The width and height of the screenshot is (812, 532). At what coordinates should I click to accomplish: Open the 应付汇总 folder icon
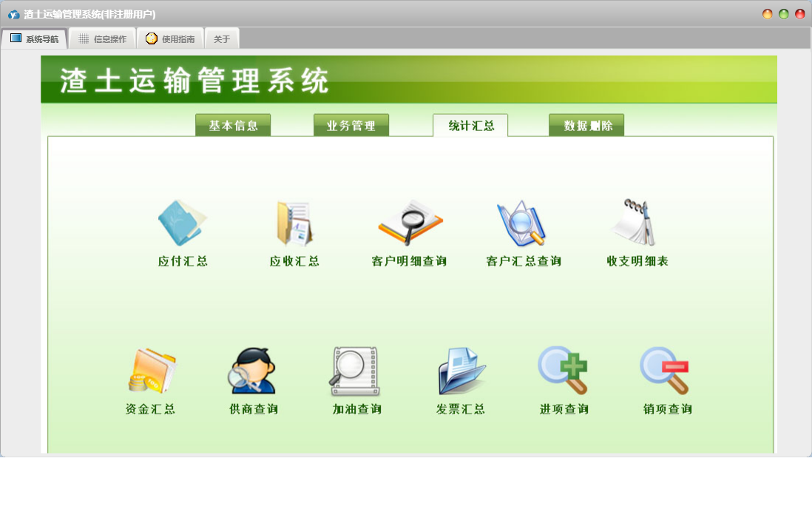point(182,223)
